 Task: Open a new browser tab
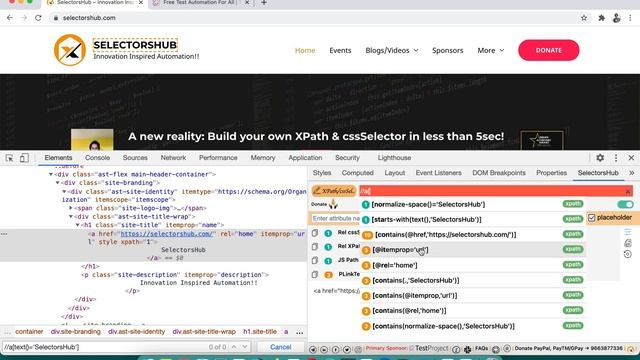pos(264,3)
